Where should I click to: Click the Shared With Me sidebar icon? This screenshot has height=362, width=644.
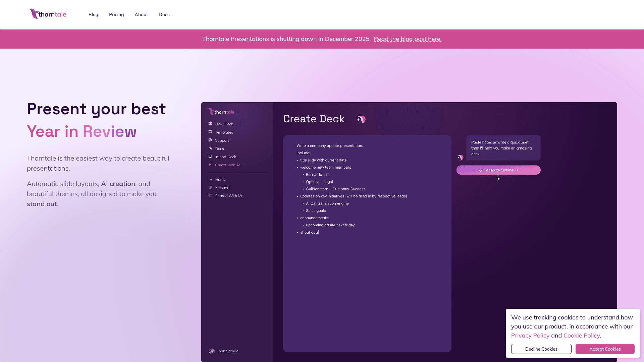pos(210,195)
